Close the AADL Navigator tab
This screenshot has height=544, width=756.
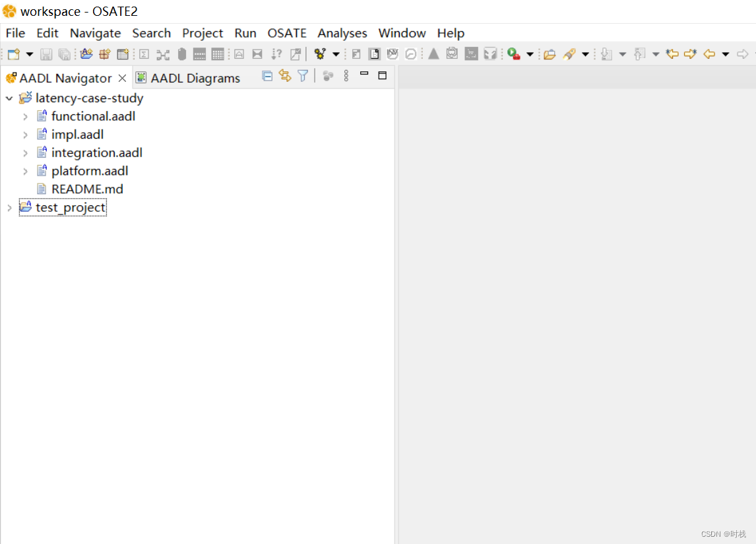123,78
